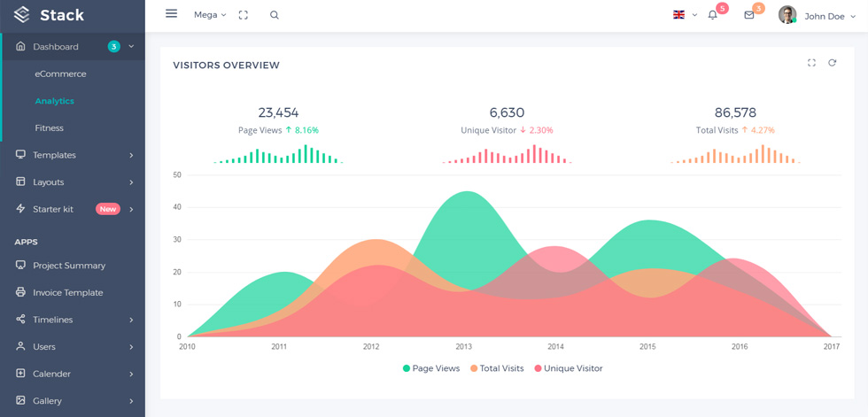Click the New badge on Starter kit
868x417 pixels.
(108, 209)
